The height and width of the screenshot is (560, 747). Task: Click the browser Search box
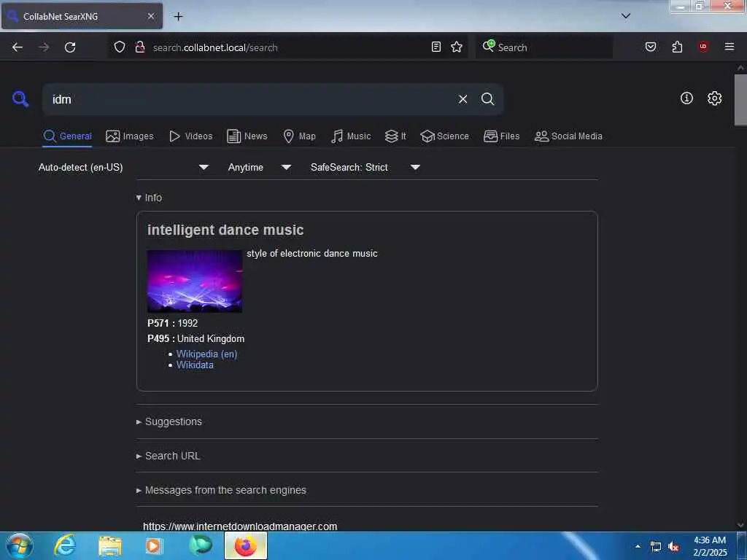(x=544, y=47)
